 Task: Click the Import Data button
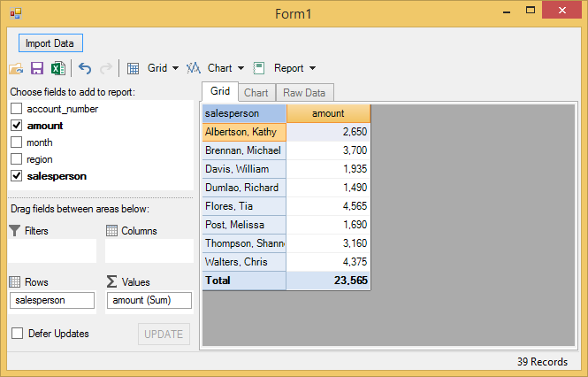50,42
